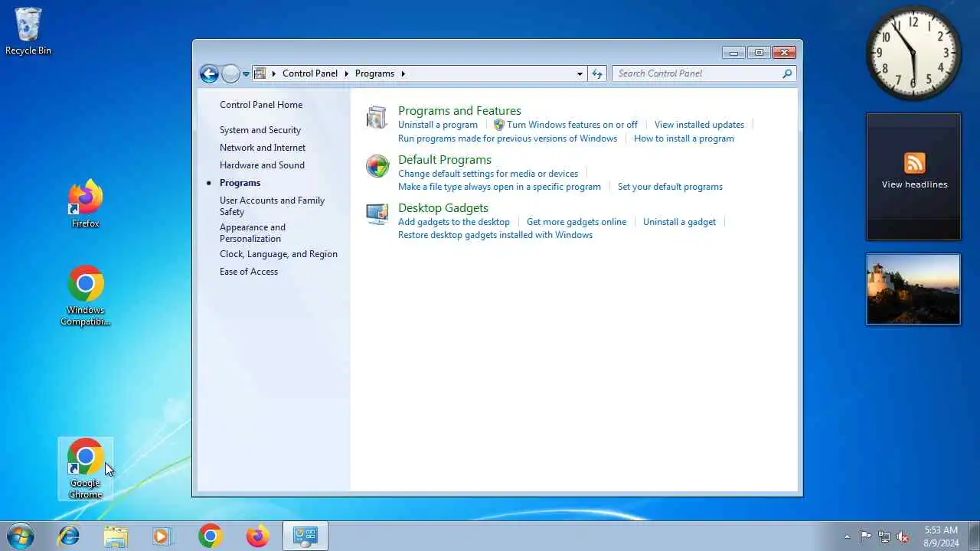Click the Programs and Features icon
The height and width of the screenshot is (551, 980).
point(377,117)
